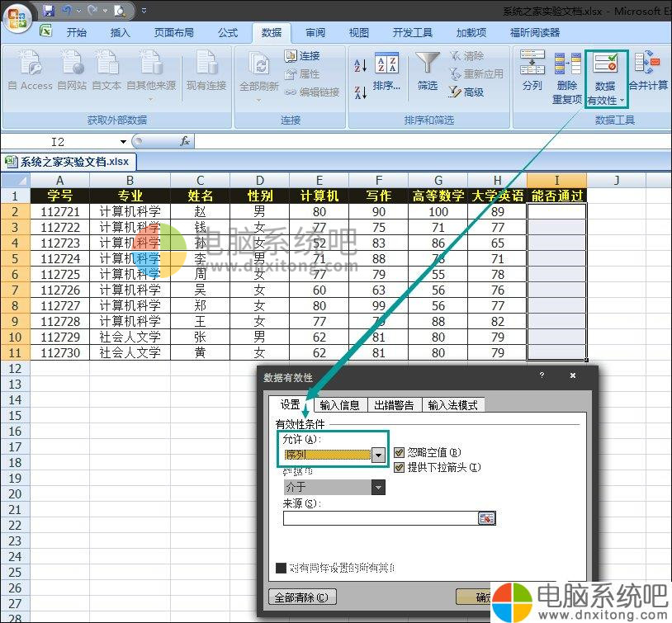672x623 pixels.
Task: Click the Advanced (高级) filter button
Action: pyautogui.click(x=466, y=92)
